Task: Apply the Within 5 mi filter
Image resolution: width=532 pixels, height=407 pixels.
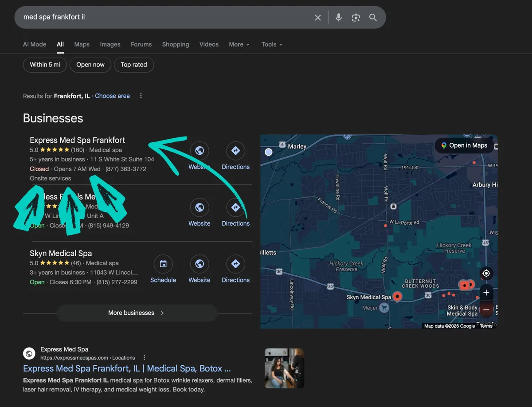Action: [x=45, y=65]
